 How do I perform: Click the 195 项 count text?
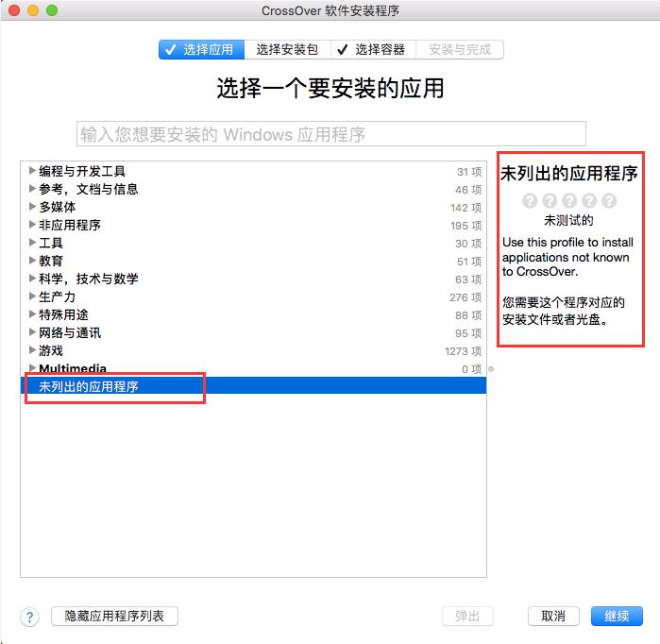pos(465,226)
